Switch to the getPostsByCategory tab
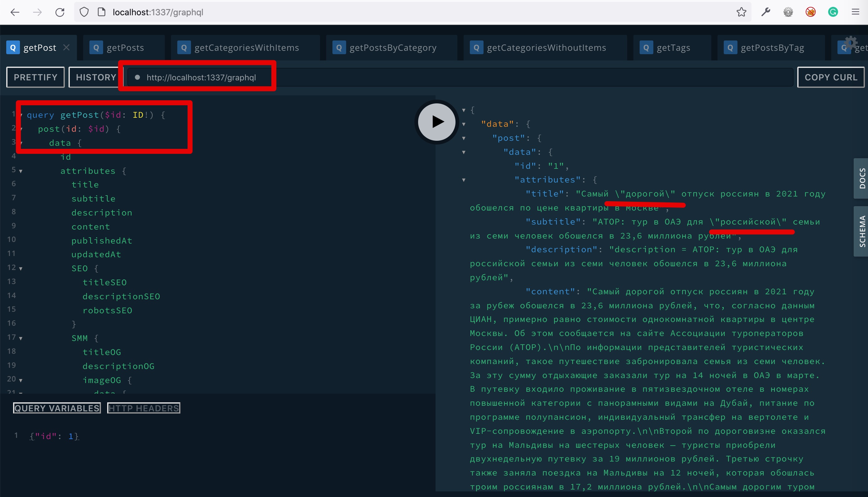 (393, 47)
